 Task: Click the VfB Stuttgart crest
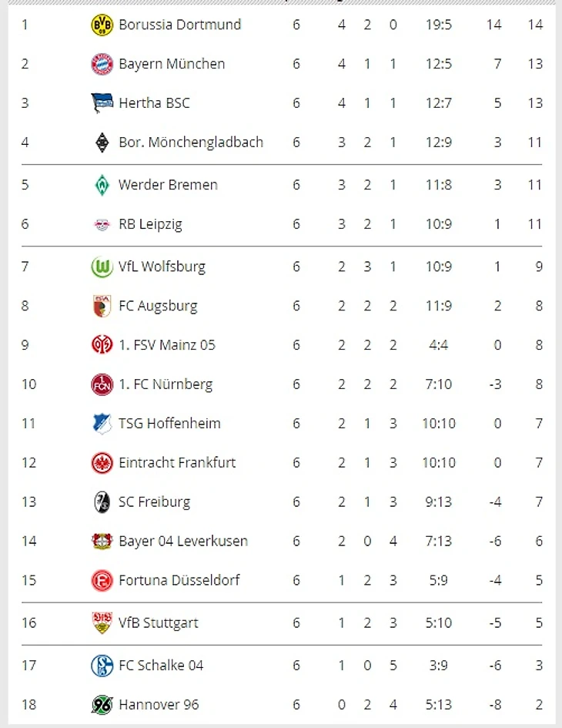coord(102,623)
